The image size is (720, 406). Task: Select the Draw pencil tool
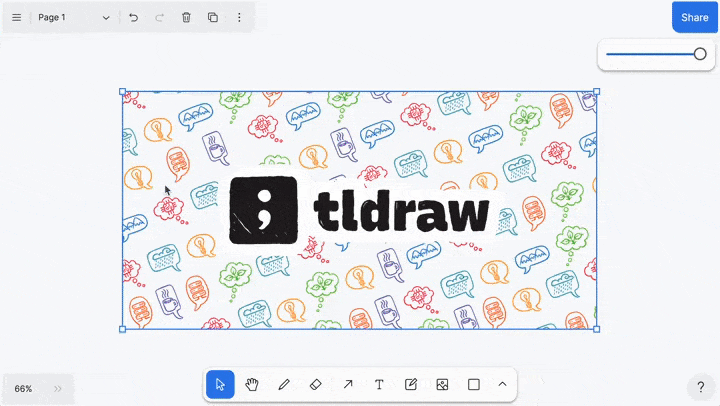(284, 384)
